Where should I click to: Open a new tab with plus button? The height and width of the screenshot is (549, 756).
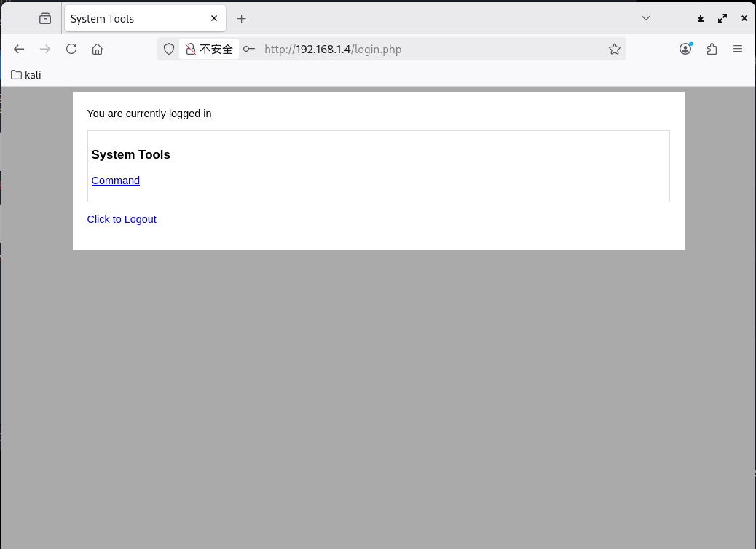[242, 19]
